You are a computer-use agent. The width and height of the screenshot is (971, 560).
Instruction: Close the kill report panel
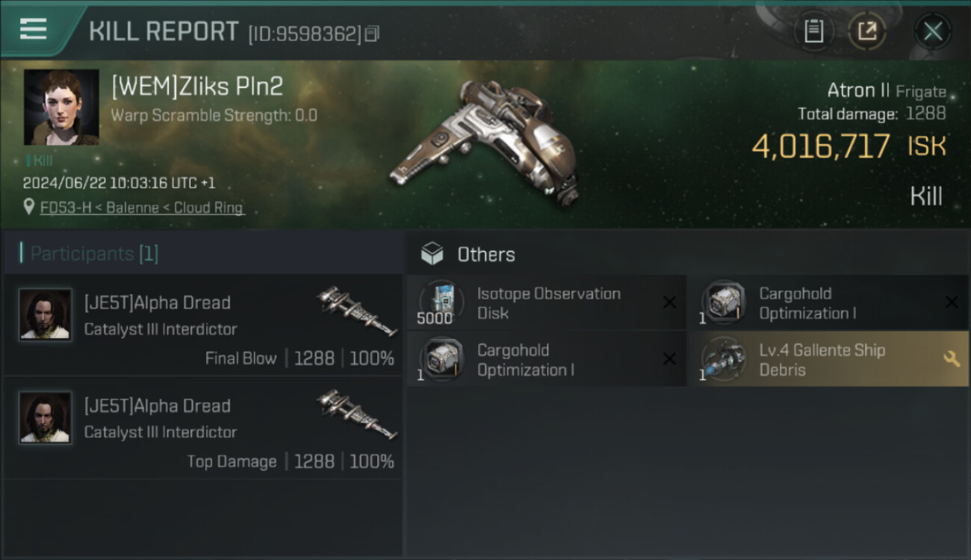(x=933, y=31)
